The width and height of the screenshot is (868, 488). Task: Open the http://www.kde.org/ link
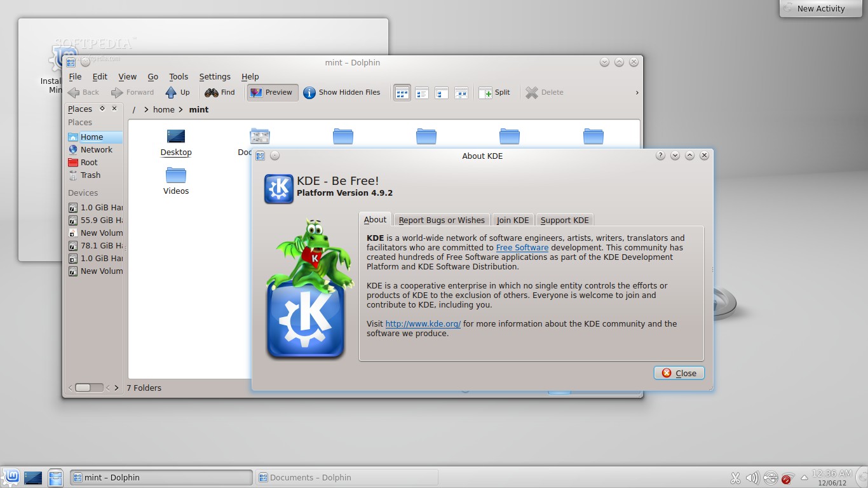pyautogui.click(x=423, y=324)
